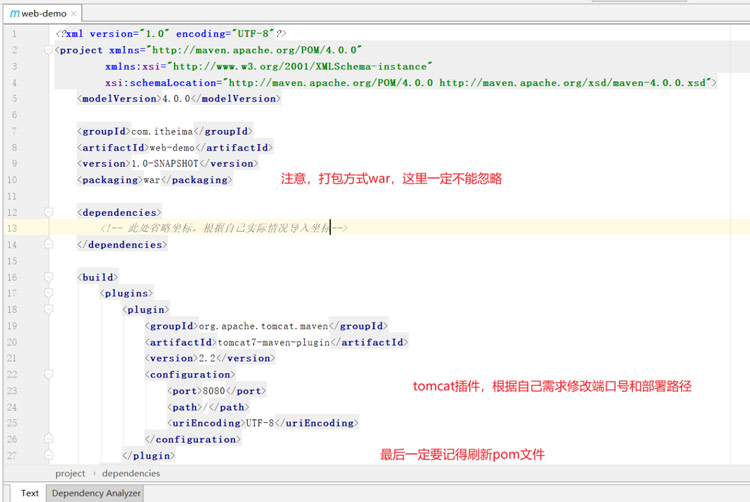The height and width of the screenshot is (502, 750).
Task: Collapse the plugin fold on line 18
Action: [x=48, y=309]
